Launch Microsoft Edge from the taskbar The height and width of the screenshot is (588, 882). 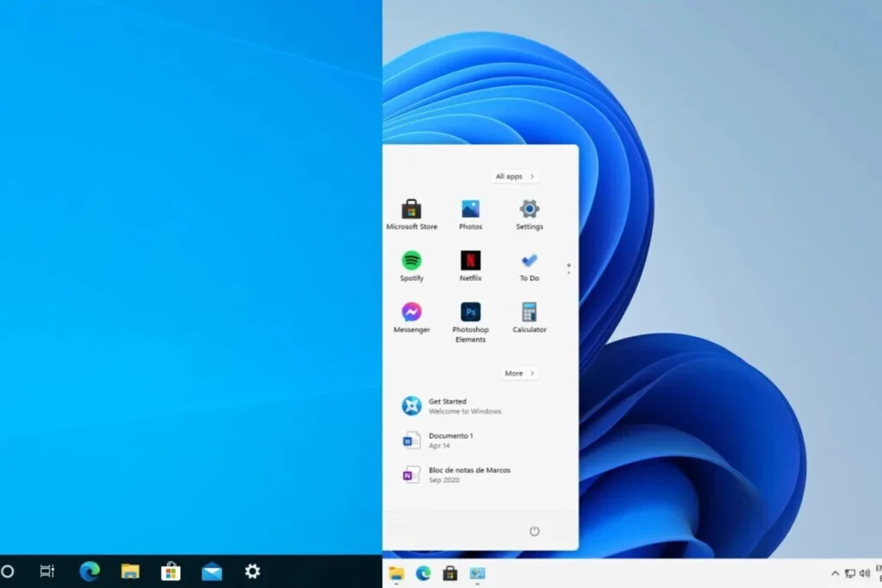click(x=90, y=571)
